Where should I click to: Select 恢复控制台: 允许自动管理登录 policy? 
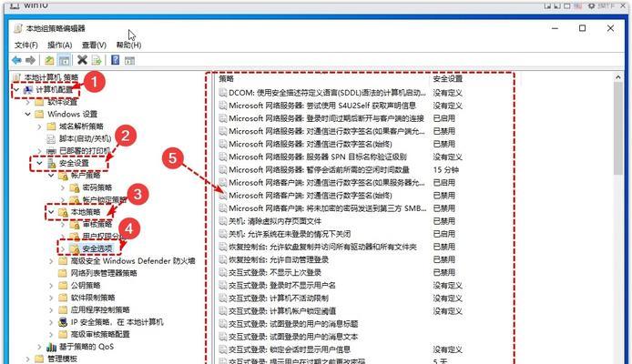279,259
